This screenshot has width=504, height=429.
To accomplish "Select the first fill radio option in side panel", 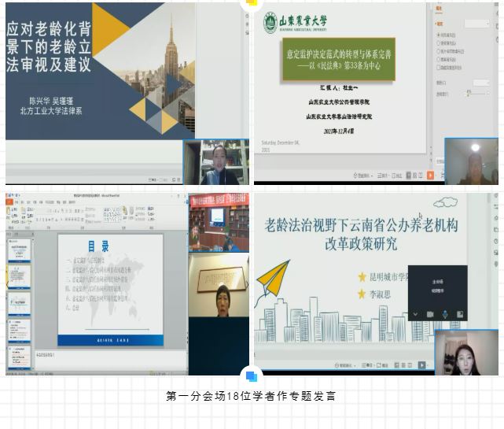I will 439,35.
